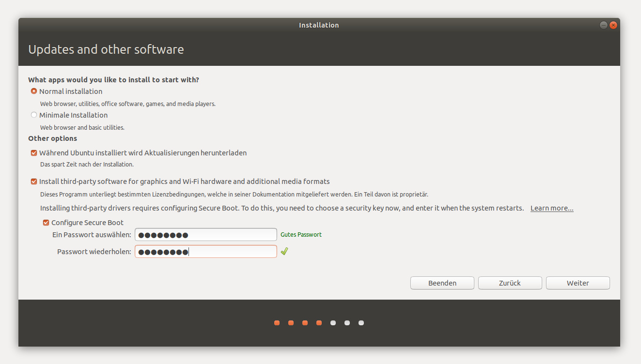Click the green password match checkmark
Screen dimensions: 641x364
[284, 251]
